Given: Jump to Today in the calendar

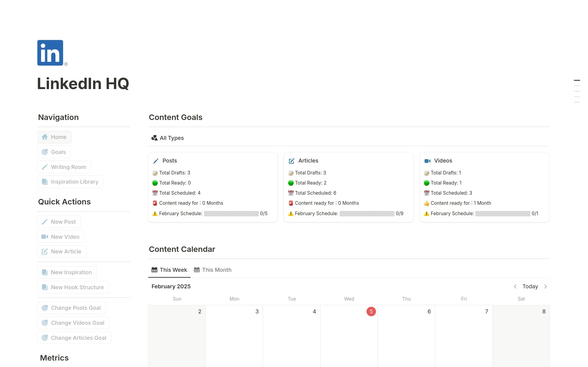Looking at the screenshot, I should (x=530, y=286).
